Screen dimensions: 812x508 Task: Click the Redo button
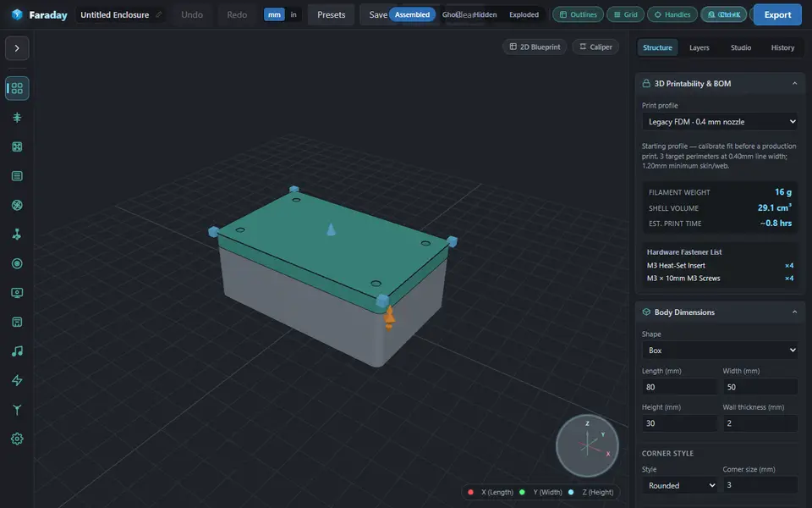(x=237, y=14)
